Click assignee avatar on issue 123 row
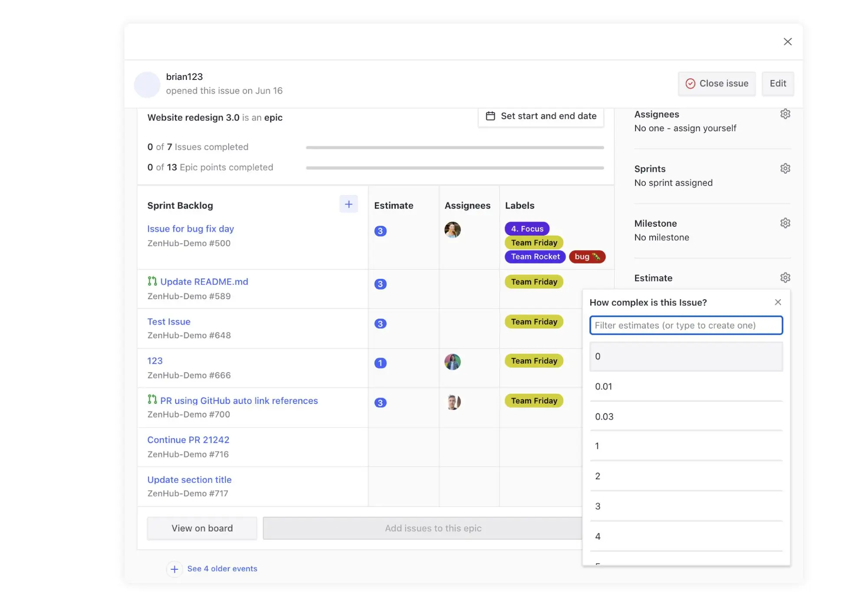 [x=452, y=362]
